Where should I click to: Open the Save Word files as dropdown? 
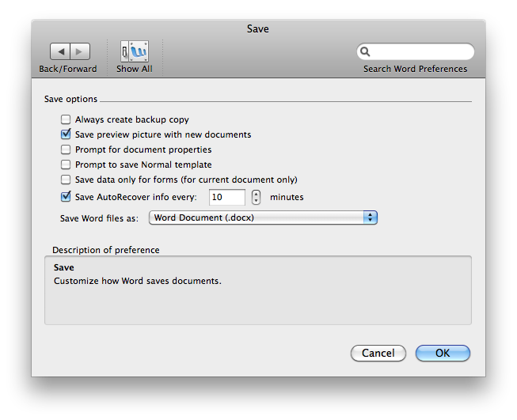(263, 218)
